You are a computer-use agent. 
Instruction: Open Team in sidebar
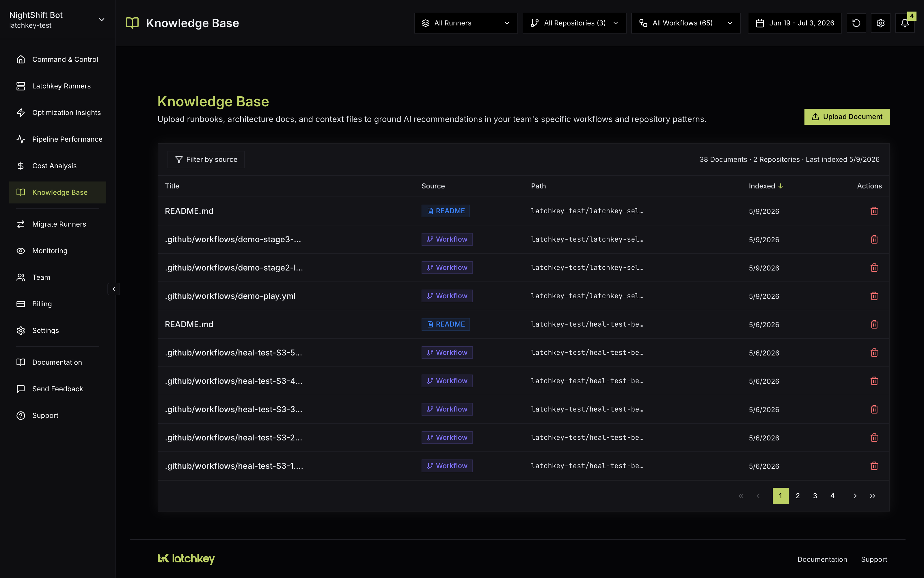coord(58,277)
